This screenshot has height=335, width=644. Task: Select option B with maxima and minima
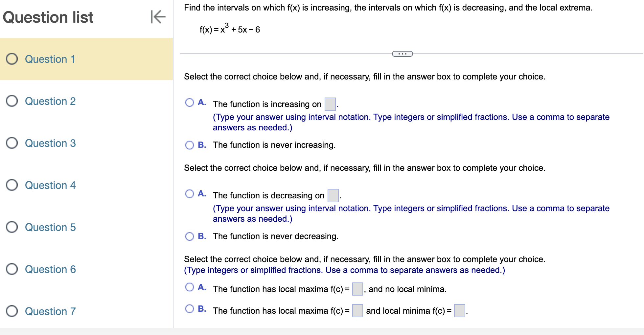click(190, 308)
